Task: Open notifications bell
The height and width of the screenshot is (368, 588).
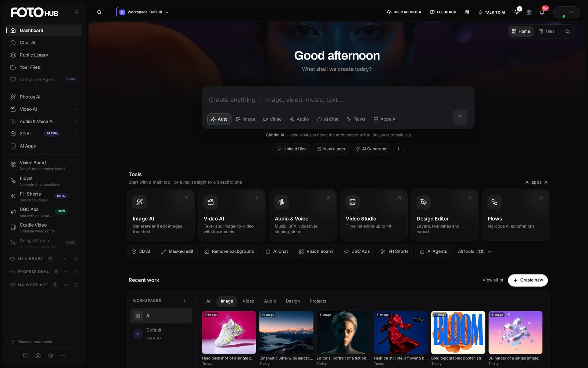Action: point(542,12)
